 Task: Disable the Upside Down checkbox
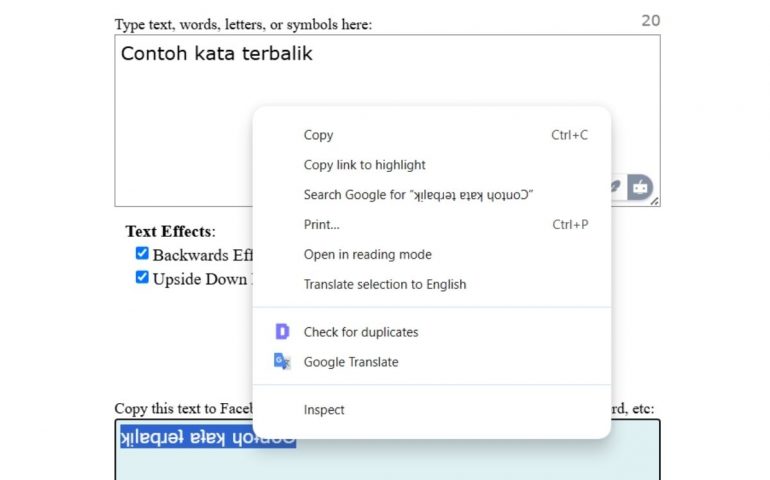pos(142,278)
